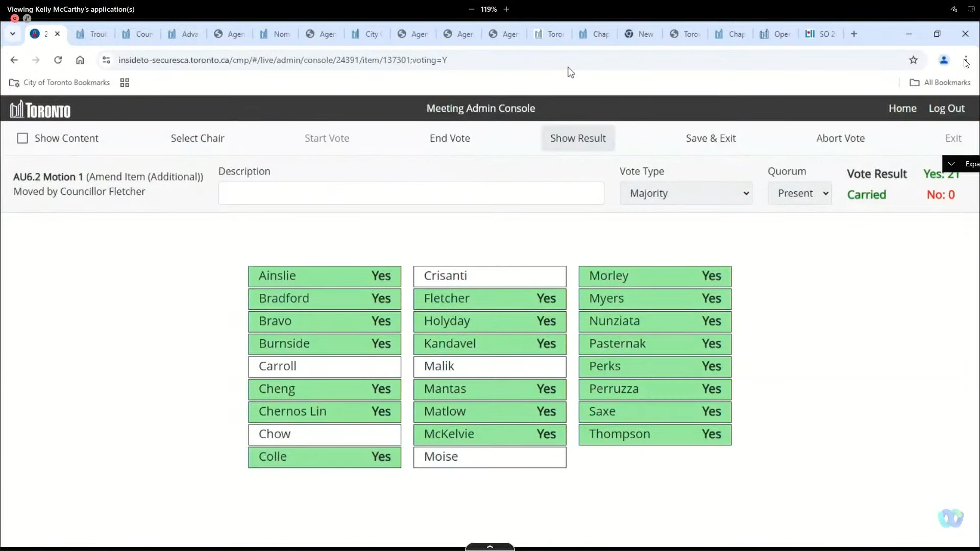Viewport: 980px width, 551px height.
Task: Select Chernos Lin's vote tile
Action: point(325,412)
